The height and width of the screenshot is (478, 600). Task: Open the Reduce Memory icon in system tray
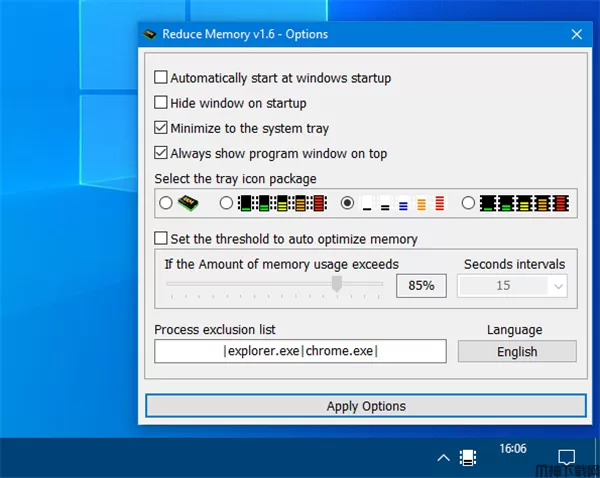tap(466, 457)
